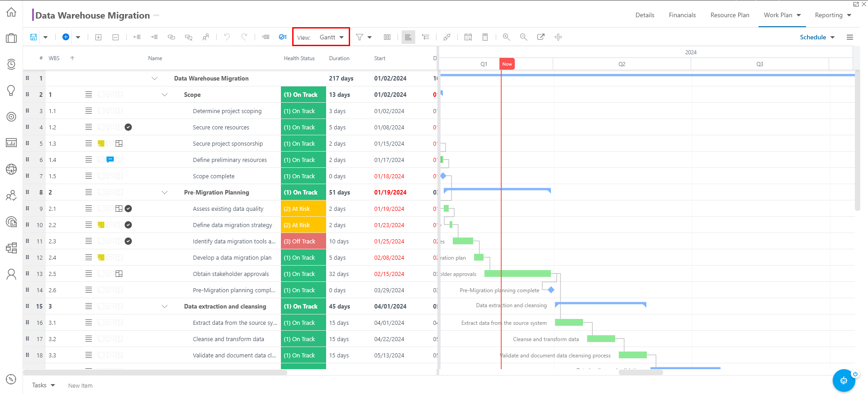Click the Open in new window icon
868x404 pixels.
541,37
